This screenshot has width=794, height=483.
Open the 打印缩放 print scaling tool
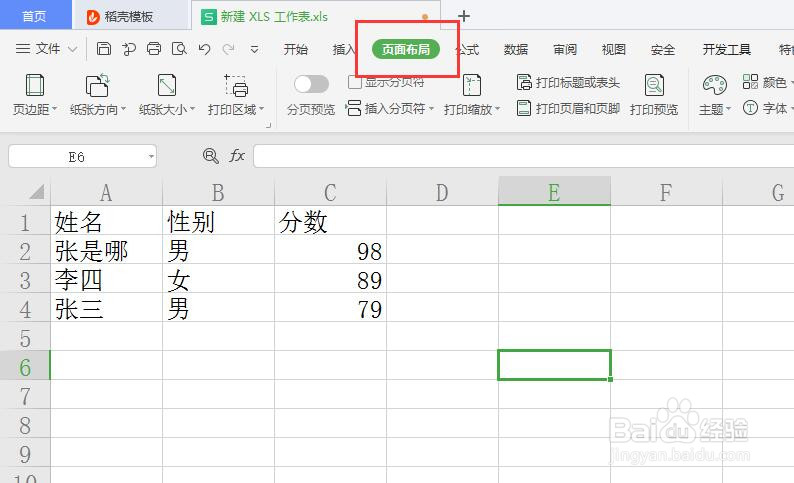click(471, 95)
